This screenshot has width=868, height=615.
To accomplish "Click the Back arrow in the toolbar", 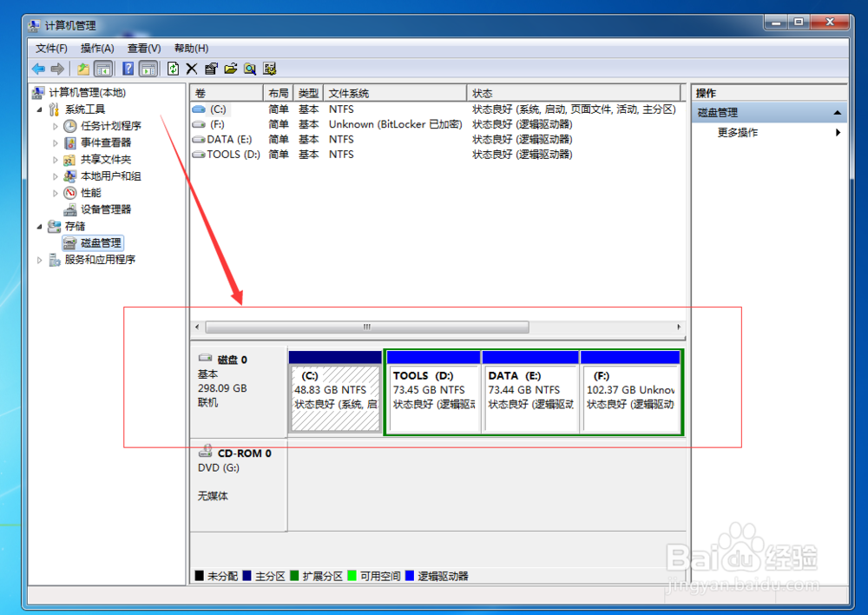I will pyautogui.click(x=38, y=69).
